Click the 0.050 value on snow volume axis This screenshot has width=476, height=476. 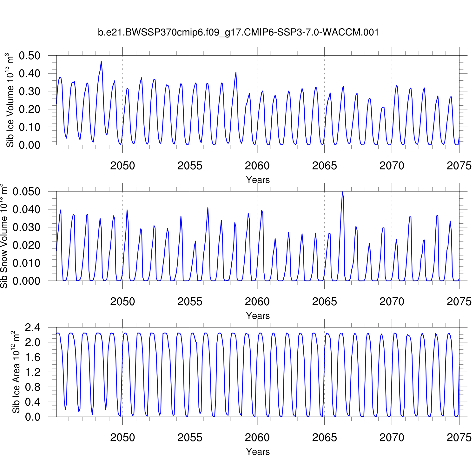[x=26, y=192]
